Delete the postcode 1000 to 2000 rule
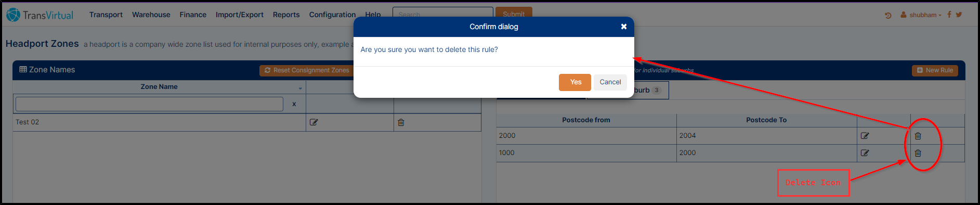The image size is (980, 205). point(918,153)
